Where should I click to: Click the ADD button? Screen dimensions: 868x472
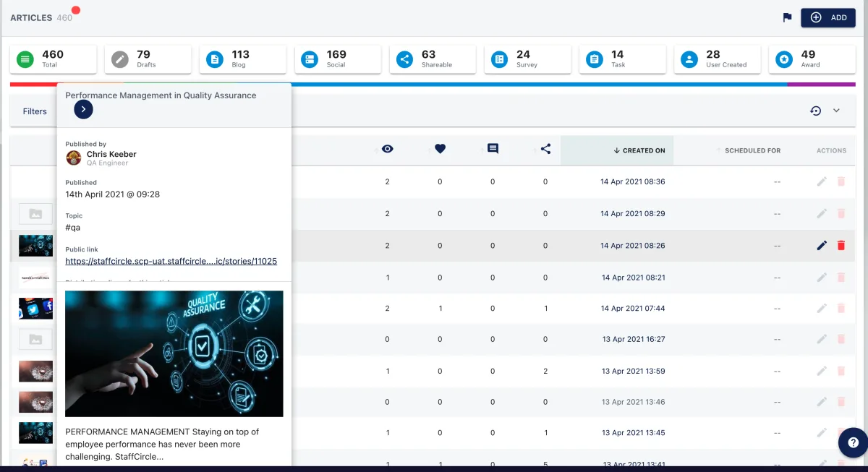(x=828, y=17)
